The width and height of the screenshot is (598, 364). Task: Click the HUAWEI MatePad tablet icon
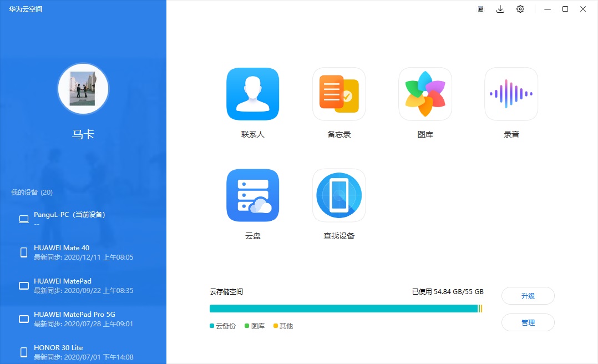pos(24,286)
